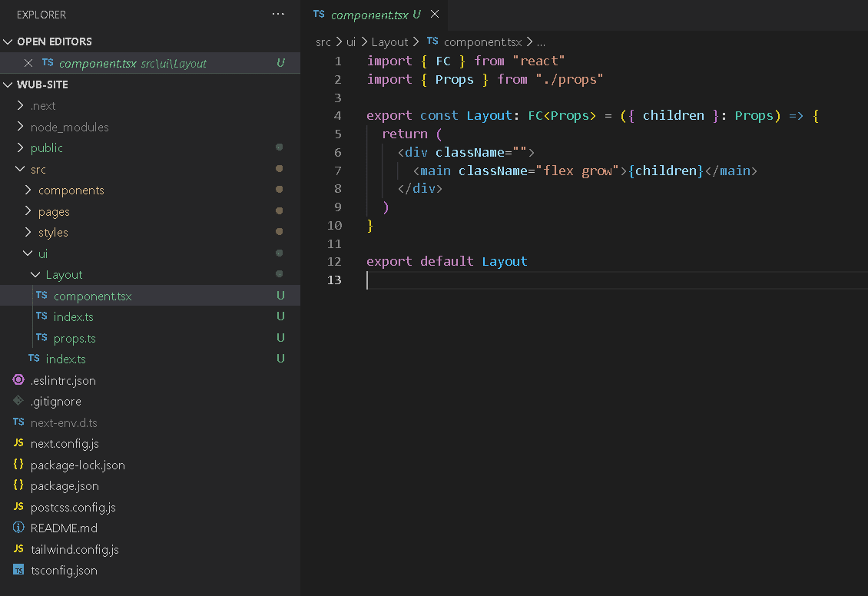The image size is (868, 596).
Task: Open the Explorer more actions ellipsis menu
Action: click(278, 15)
